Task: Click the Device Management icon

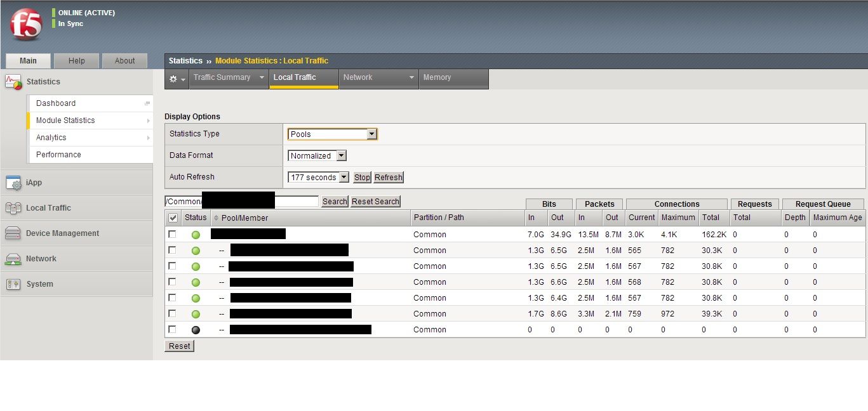Action: coord(13,233)
